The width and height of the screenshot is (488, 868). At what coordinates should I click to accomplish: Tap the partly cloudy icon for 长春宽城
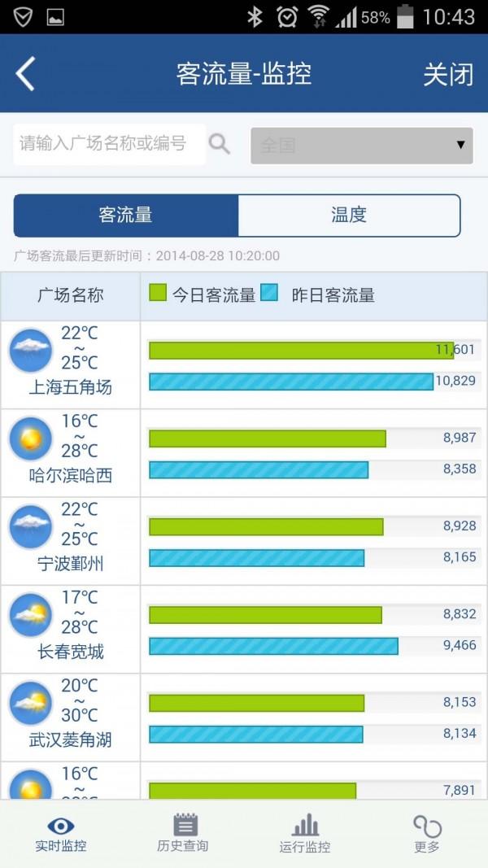29,613
